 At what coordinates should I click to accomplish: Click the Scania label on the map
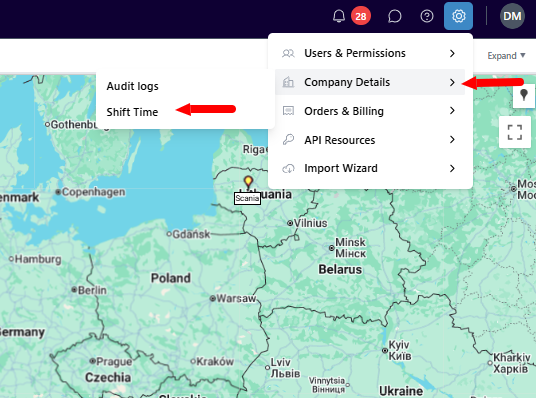247,198
